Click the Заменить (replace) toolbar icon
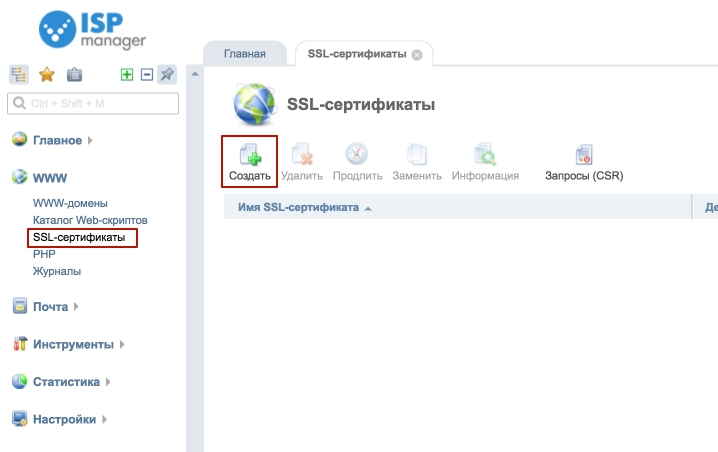 click(x=416, y=155)
